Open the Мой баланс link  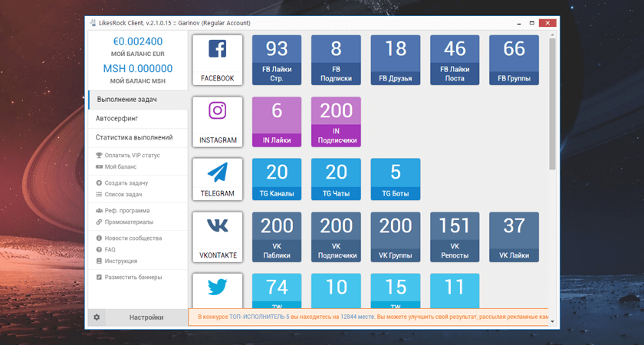(121, 167)
